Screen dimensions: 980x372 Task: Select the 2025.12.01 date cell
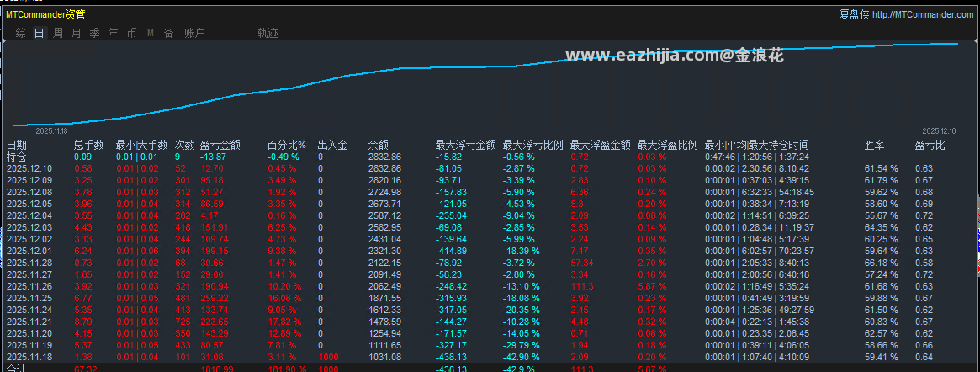[x=29, y=251]
